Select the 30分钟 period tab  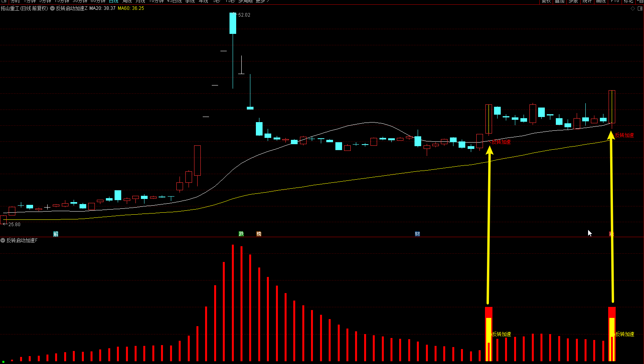click(x=80, y=1)
